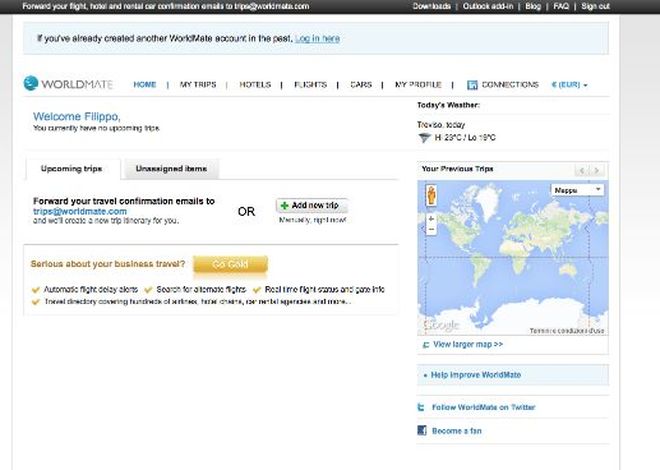Click the Automatic flight delay alerts text
The image size is (660, 470).
point(91,289)
